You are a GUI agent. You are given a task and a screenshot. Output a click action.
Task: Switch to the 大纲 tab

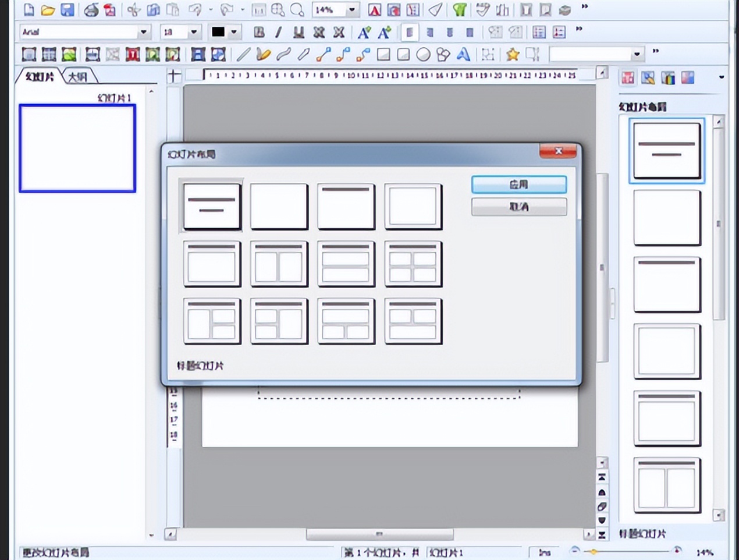tap(78, 77)
